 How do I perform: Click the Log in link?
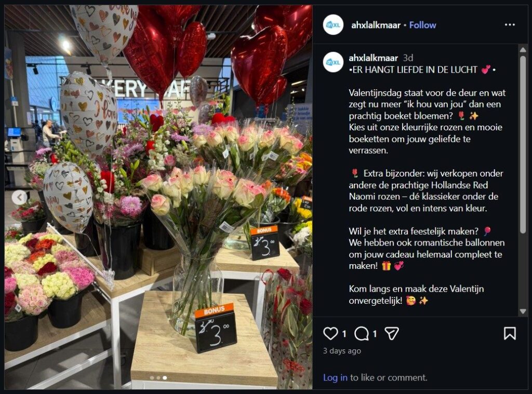tap(335, 377)
